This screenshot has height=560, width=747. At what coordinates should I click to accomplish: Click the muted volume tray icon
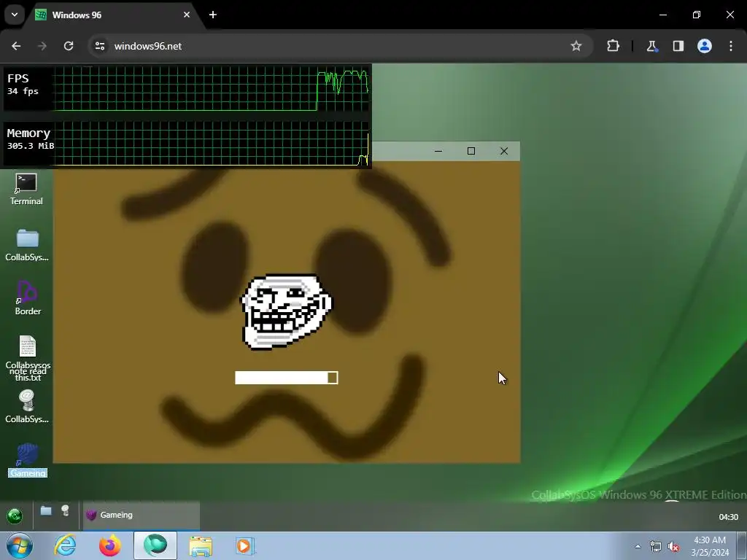[673, 546]
